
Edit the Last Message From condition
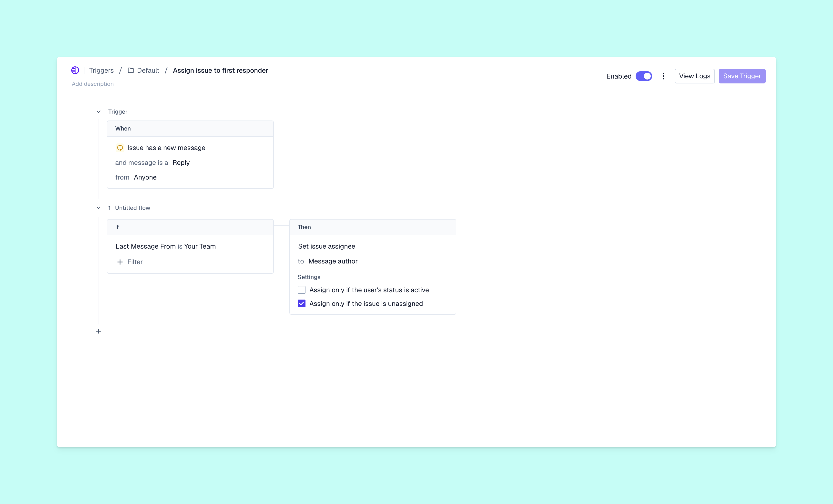click(166, 246)
